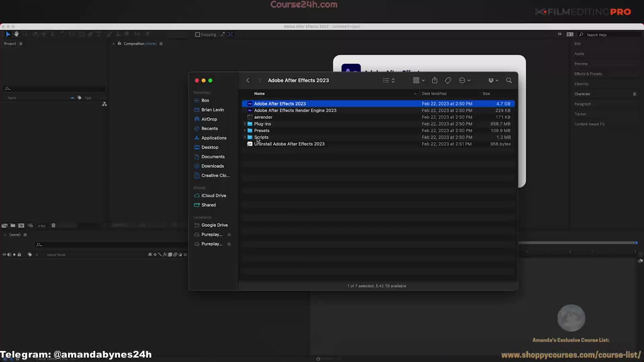Image resolution: width=644 pixels, height=362 pixels.
Task: Open the Finder action ellipsis menu
Action: 464,80
